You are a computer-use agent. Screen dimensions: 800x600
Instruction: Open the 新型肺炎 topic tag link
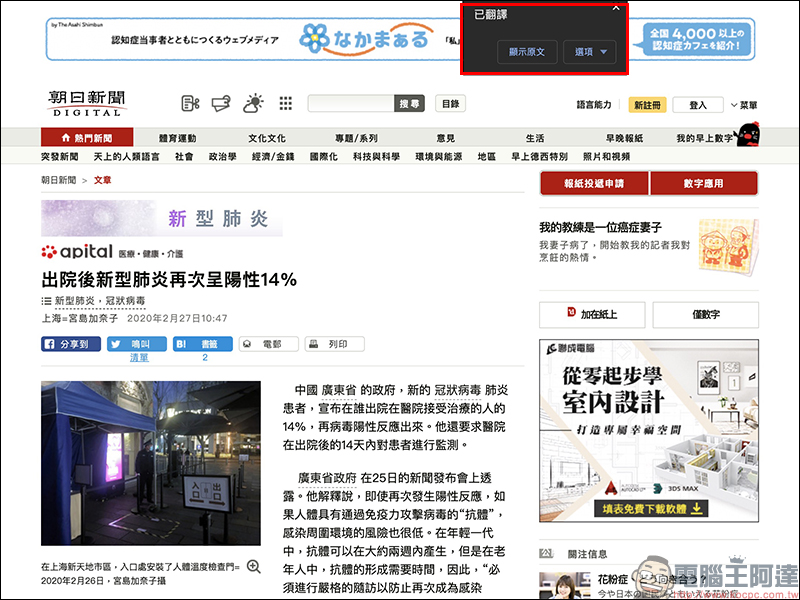(x=74, y=300)
